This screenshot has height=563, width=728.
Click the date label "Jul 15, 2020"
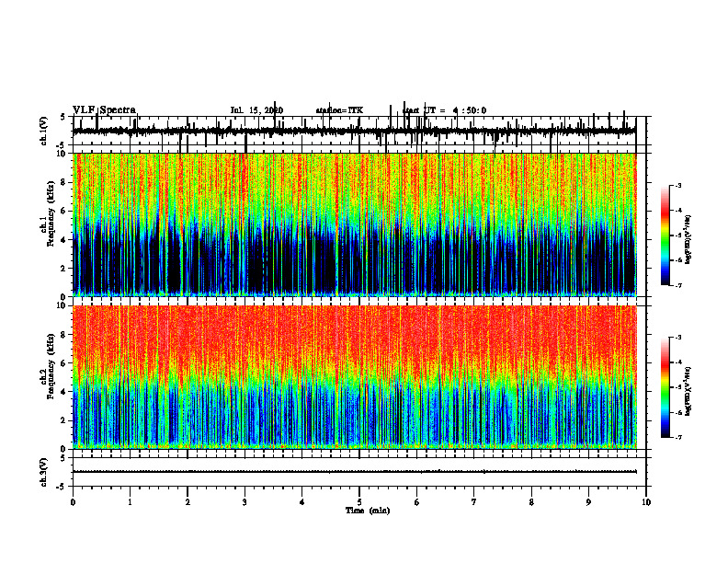[256, 110]
